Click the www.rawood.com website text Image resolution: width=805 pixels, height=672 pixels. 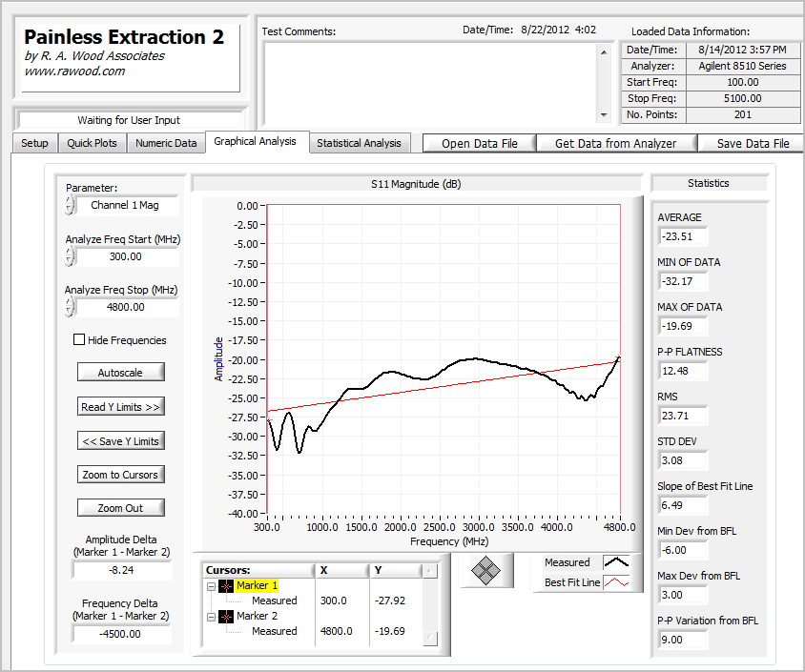click(74, 71)
